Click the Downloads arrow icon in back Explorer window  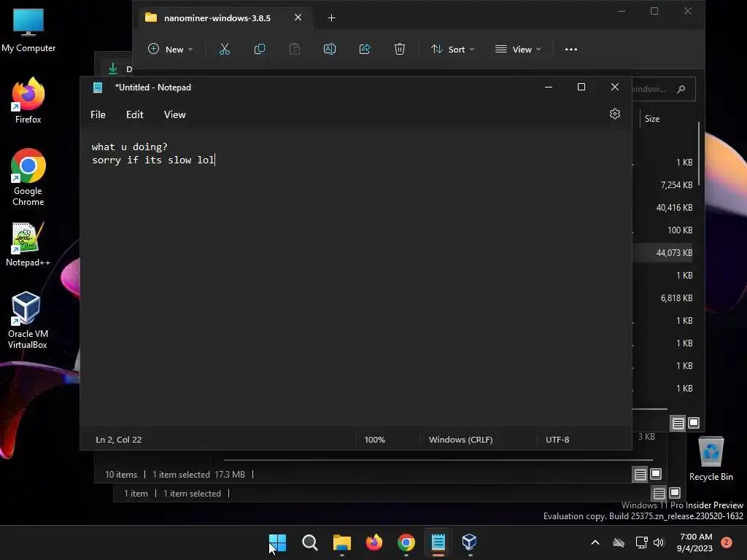(x=113, y=69)
